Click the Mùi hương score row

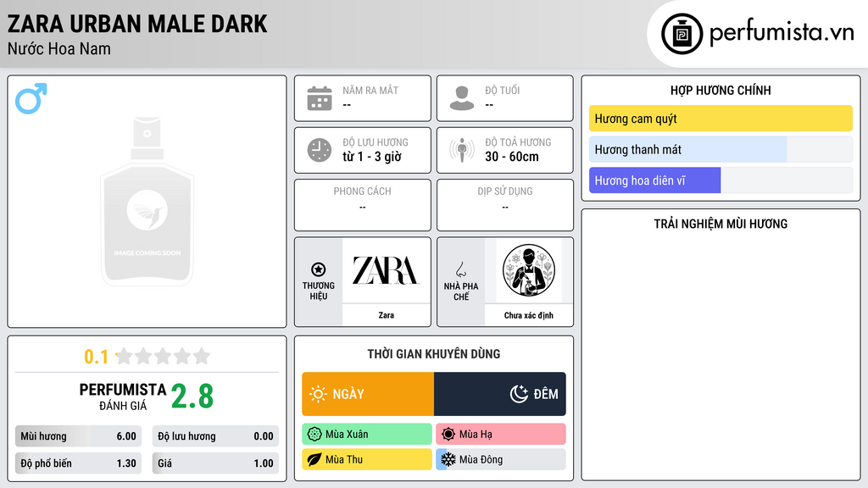coord(78,436)
